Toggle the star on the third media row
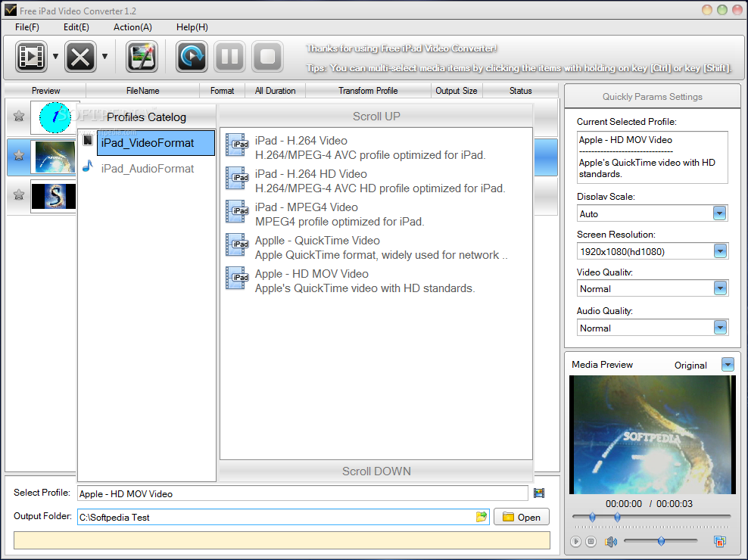 point(19,194)
